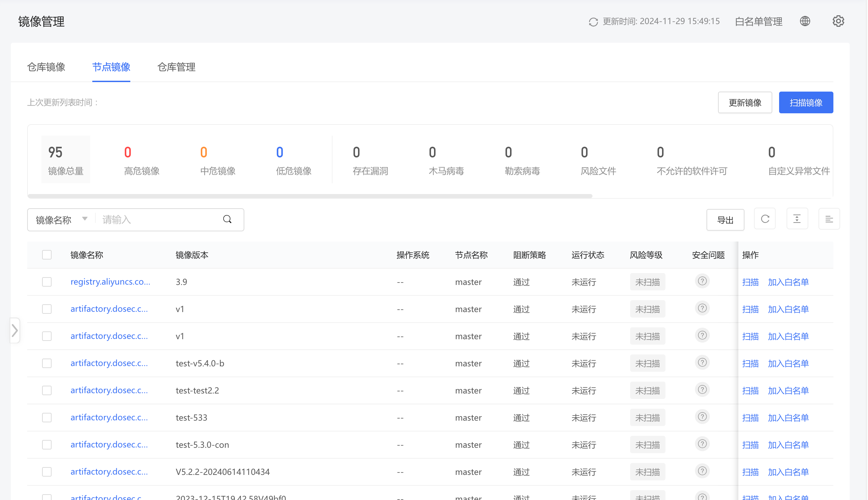Screen dimensions: 868x500
Task: Click the 更新镜像 button
Action: coord(745,102)
